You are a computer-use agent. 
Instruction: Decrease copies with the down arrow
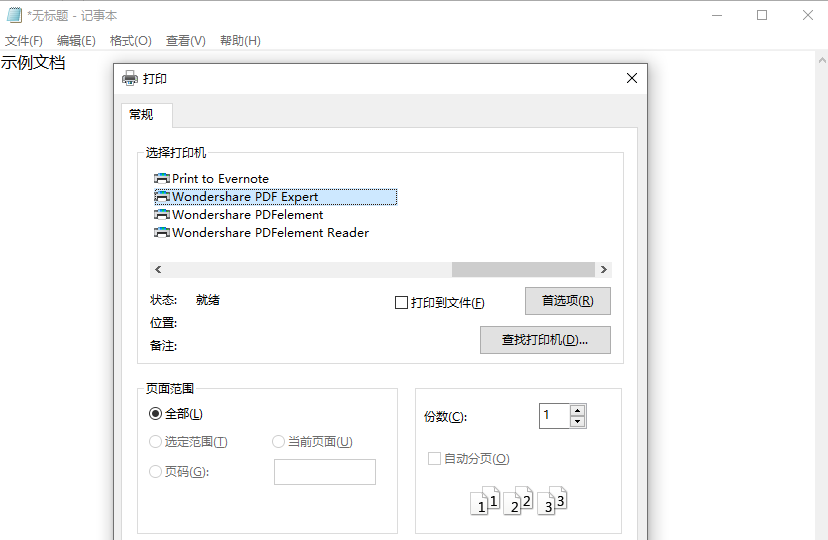pyautogui.click(x=577, y=422)
